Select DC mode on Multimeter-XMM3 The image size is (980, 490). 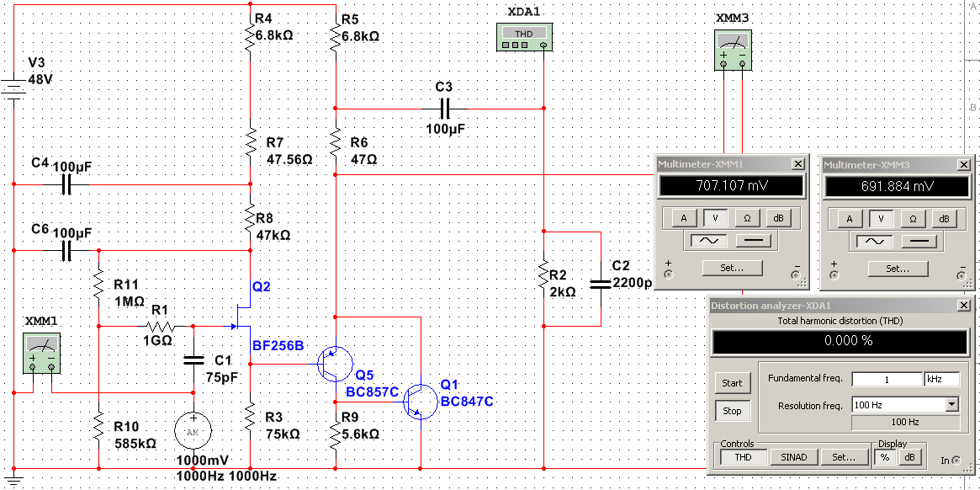pos(920,240)
